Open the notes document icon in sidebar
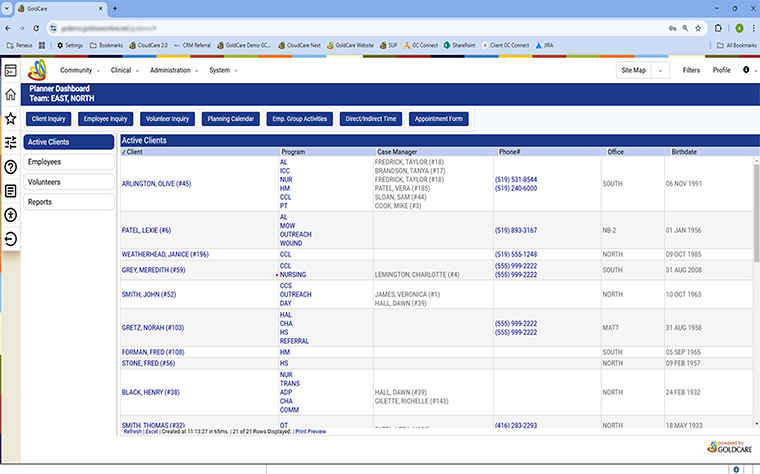 coord(11,191)
